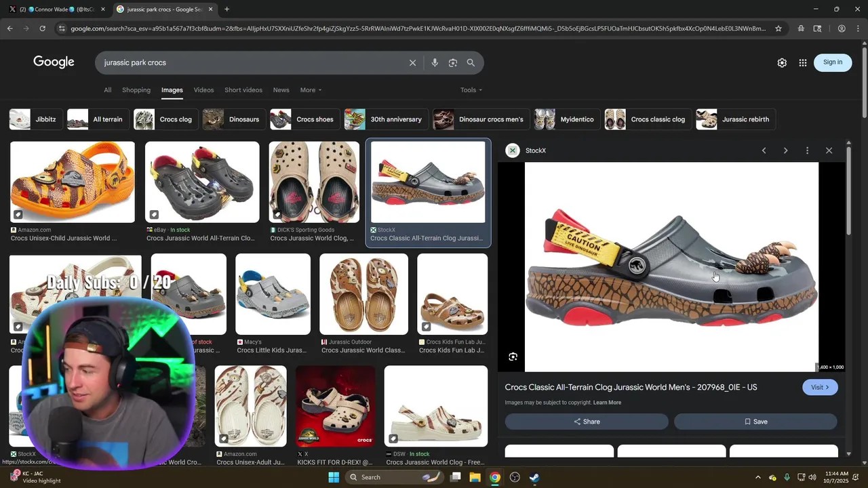Image resolution: width=868 pixels, height=488 pixels.
Task: Open volume control in system tray
Action: pyautogui.click(x=812, y=477)
